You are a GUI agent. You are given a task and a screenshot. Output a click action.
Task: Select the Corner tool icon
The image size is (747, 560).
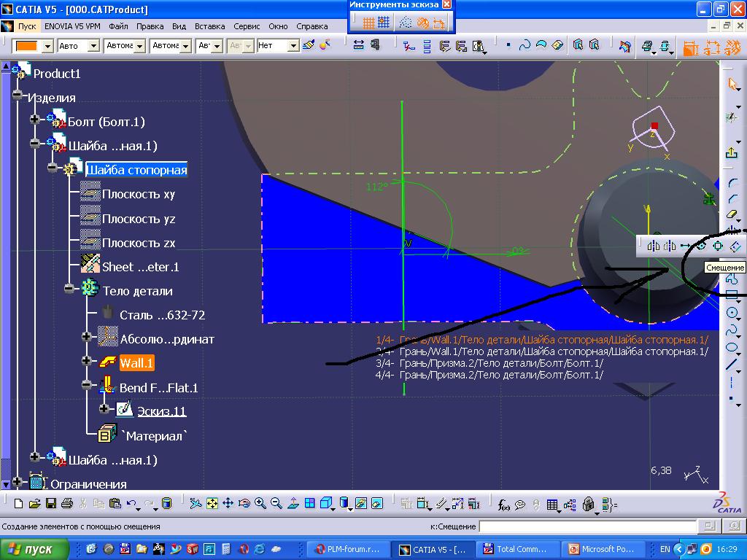point(732,183)
